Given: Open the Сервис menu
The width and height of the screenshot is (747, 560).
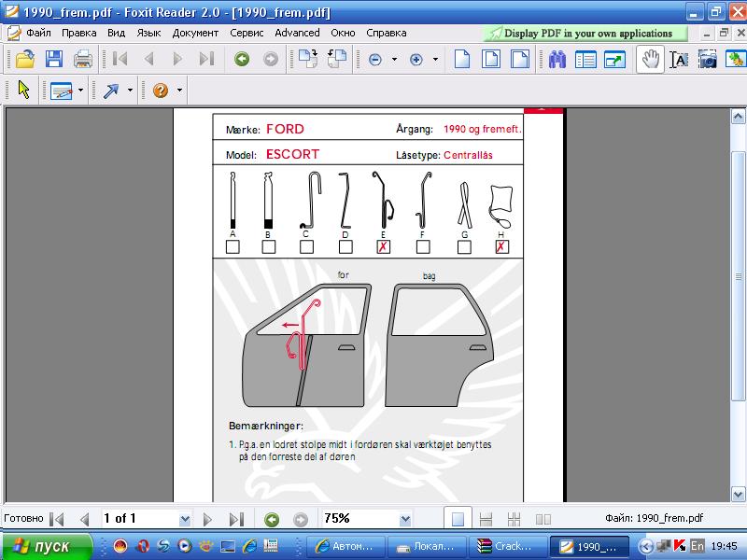Looking at the screenshot, I should click(247, 33).
